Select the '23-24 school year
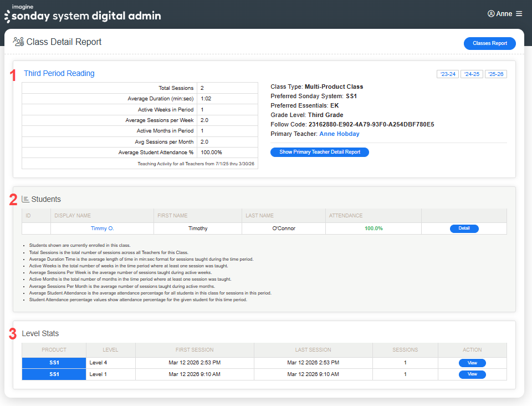This screenshot has height=406, width=532. (x=448, y=74)
